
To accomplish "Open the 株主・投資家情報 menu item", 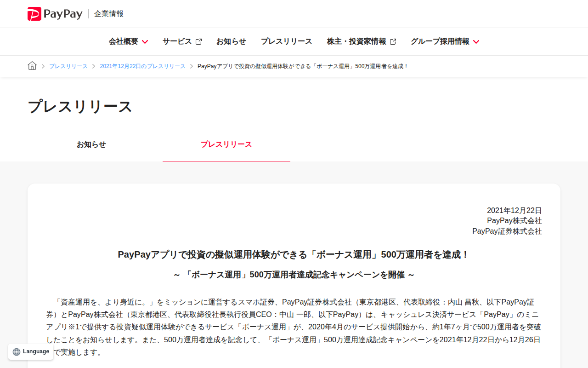I will (x=362, y=41).
